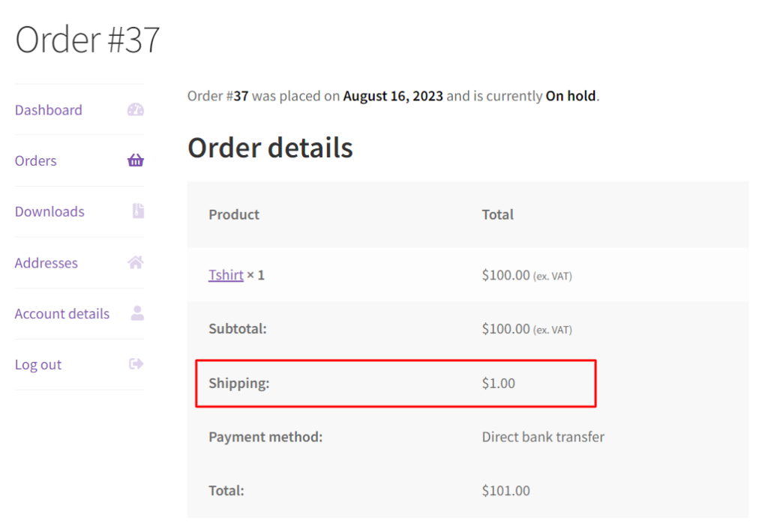Open the Dashboard page

[x=48, y=109]
